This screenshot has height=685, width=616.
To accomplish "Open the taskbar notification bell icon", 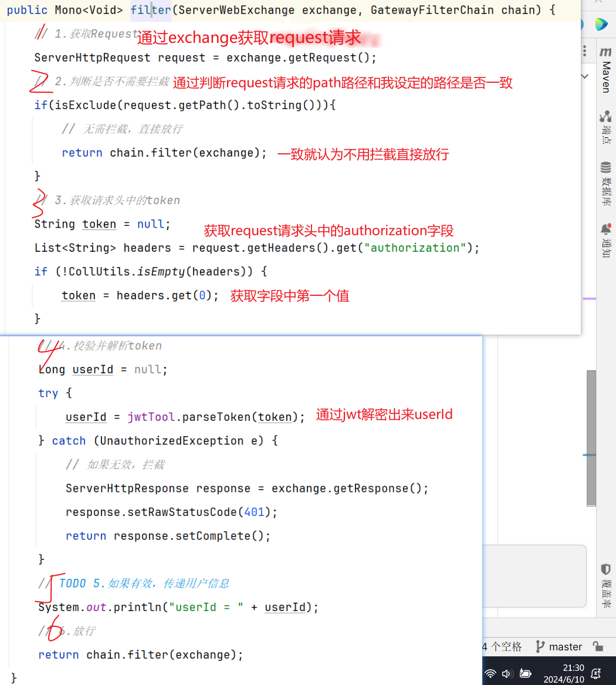I will pyautogui.click(x=596, y=674).
